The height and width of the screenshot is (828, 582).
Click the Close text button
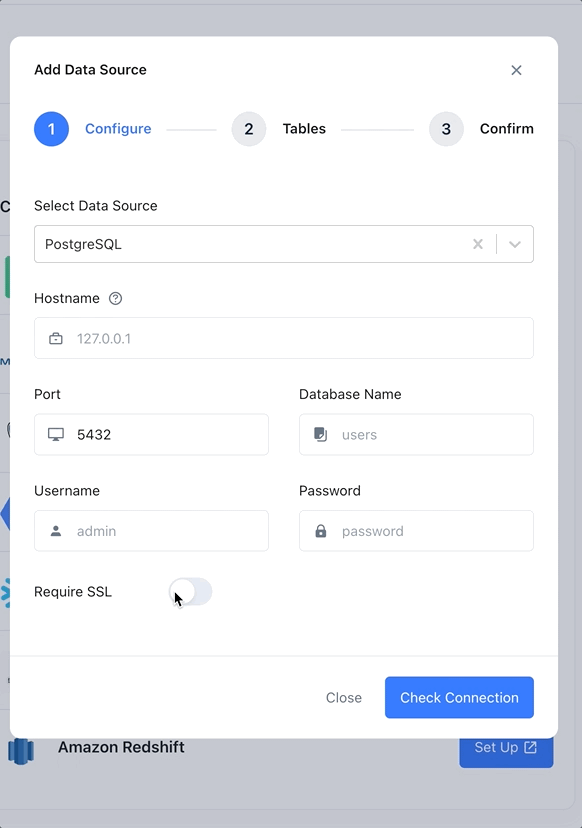click(344, 698)
